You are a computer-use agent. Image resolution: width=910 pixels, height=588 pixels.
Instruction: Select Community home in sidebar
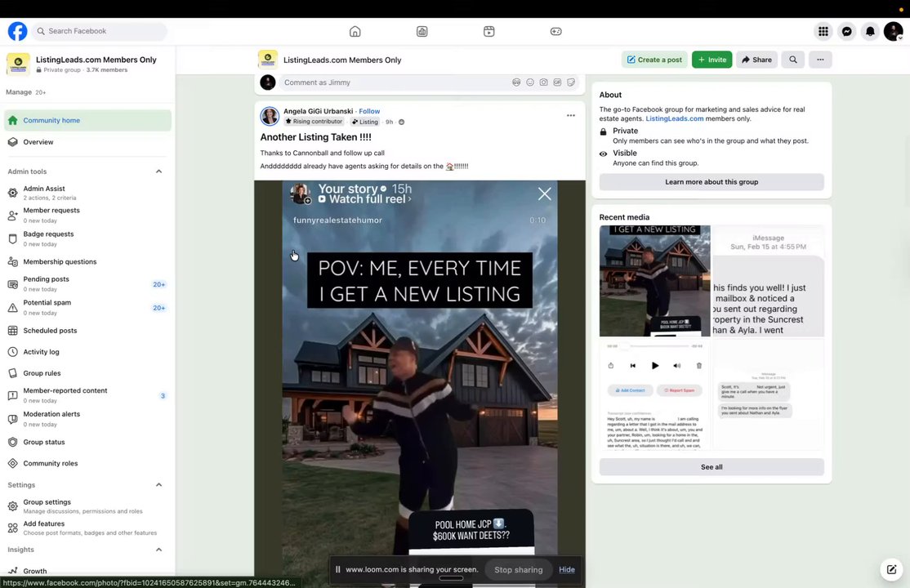pos(87,121)
